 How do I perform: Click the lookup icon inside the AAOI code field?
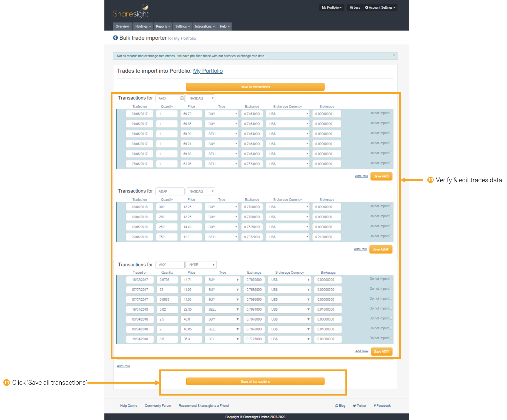point(182,98)
